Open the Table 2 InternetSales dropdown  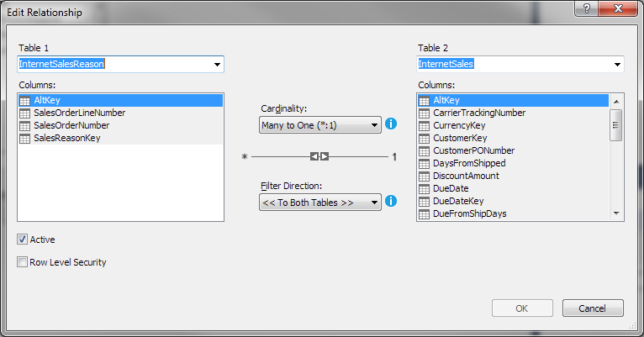617,65
